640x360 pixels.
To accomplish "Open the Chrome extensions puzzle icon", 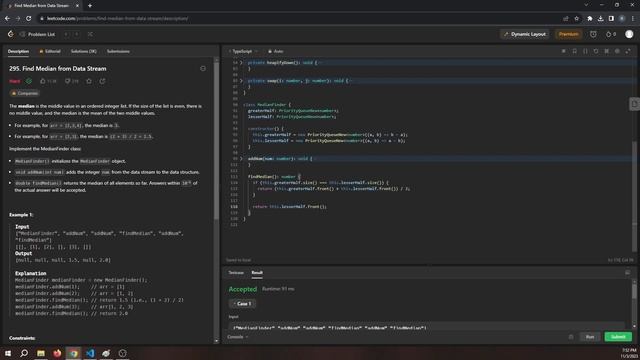I will pyautogui.click(x=590, y=18).
